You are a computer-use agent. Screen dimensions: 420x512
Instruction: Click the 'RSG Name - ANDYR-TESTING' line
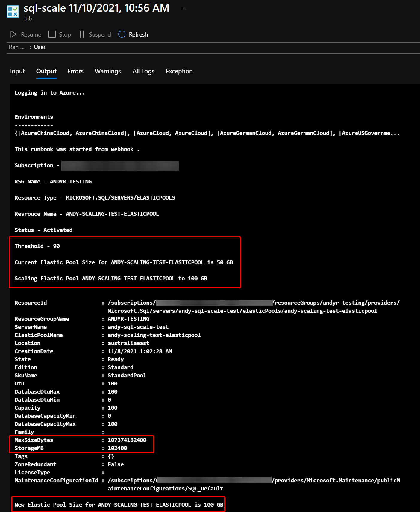[53, 182]
